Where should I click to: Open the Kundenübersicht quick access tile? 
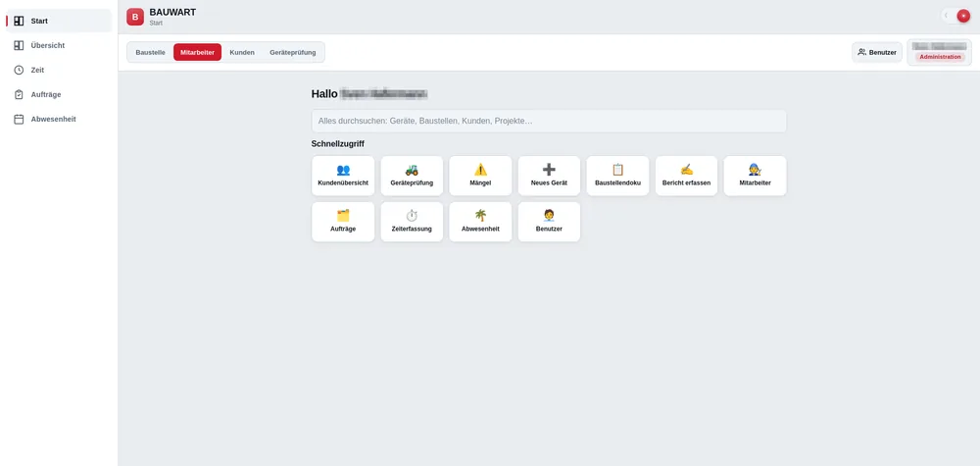pyautogui.click(x=343, y=176)
